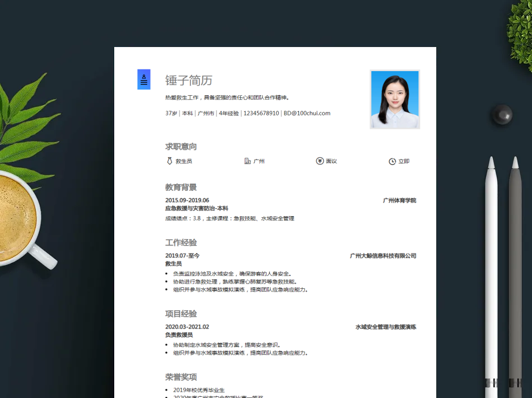
Task: Click the school name 广州体育学院
Action: (399, 200)
